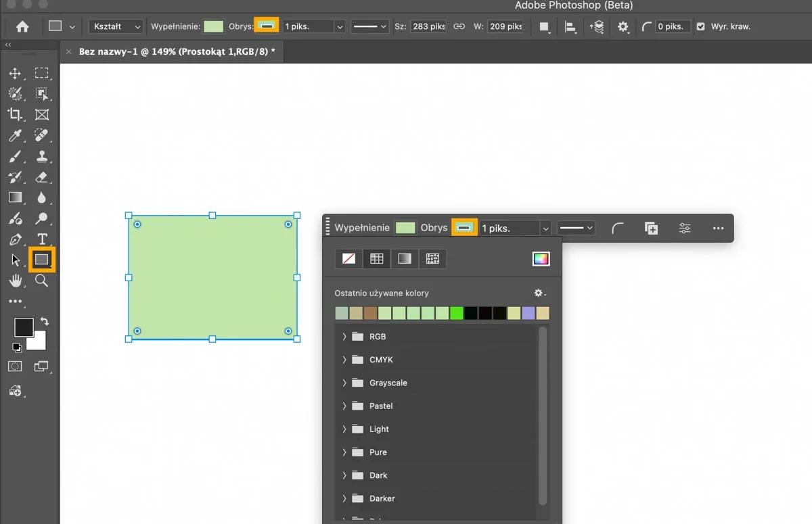This screenshot has width=812, height=524.
Task: Select the Zoom tool
Action: click(x=42, y=281)
